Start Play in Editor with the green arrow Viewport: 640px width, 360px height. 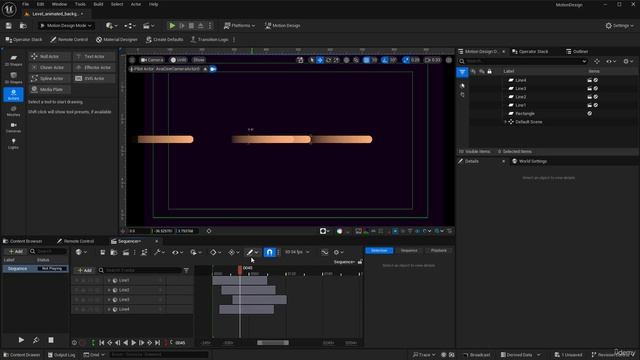[172, 26]
